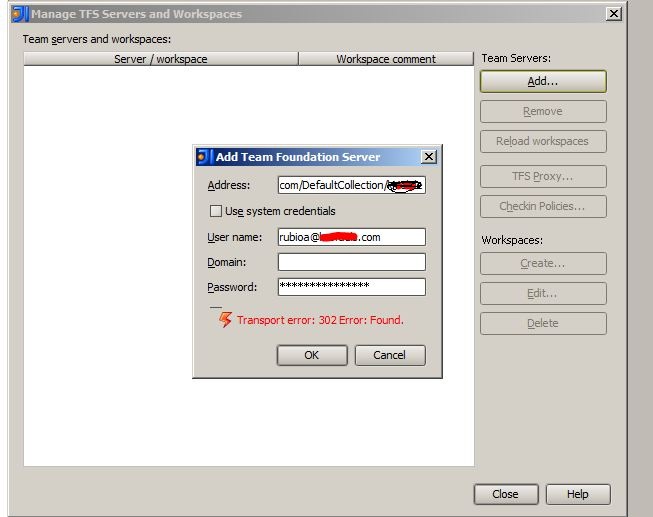
Task: Enable the Use system credentials checkbox
Action: click(x=216, y=211)
